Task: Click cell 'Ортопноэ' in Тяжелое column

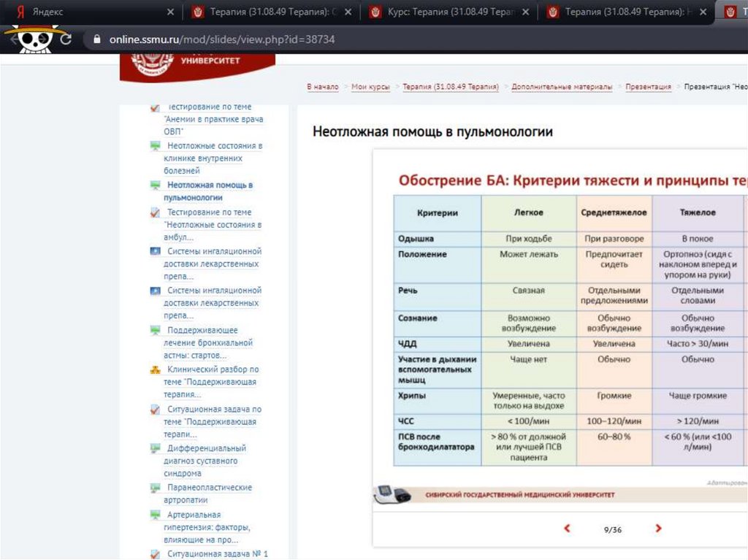Action: click(x=698, y=264)
